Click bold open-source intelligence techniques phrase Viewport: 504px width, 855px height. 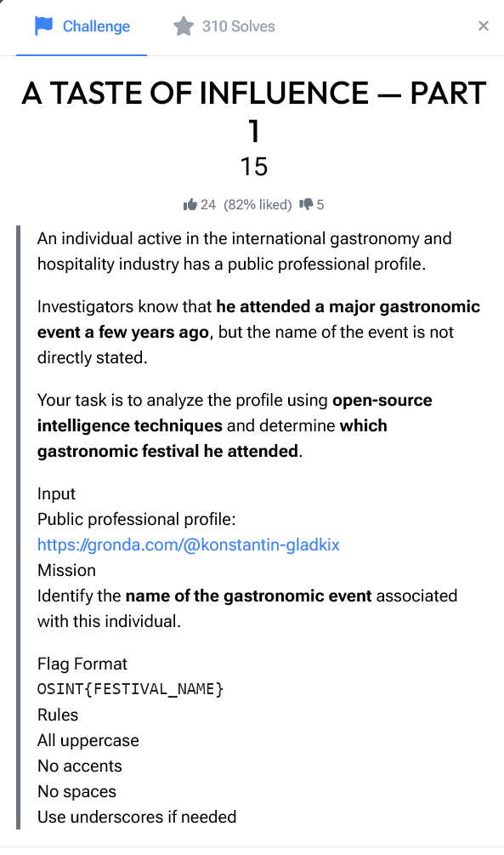235,413
